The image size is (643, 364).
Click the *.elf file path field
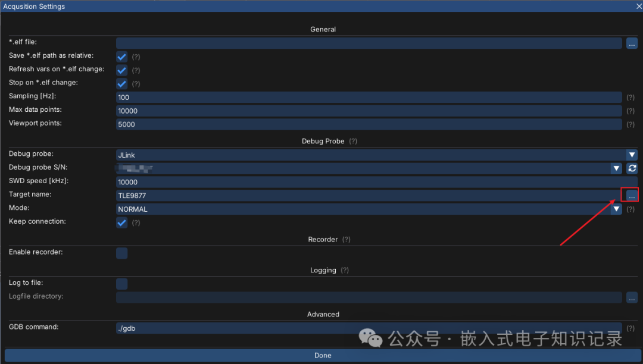[x=369, y=43]
